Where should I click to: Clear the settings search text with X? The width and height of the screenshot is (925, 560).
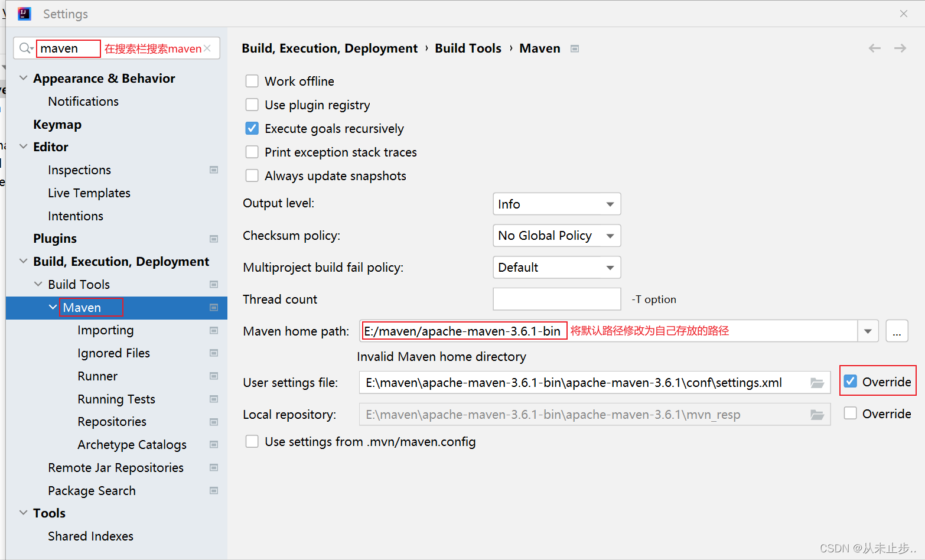tap(207, 48)
